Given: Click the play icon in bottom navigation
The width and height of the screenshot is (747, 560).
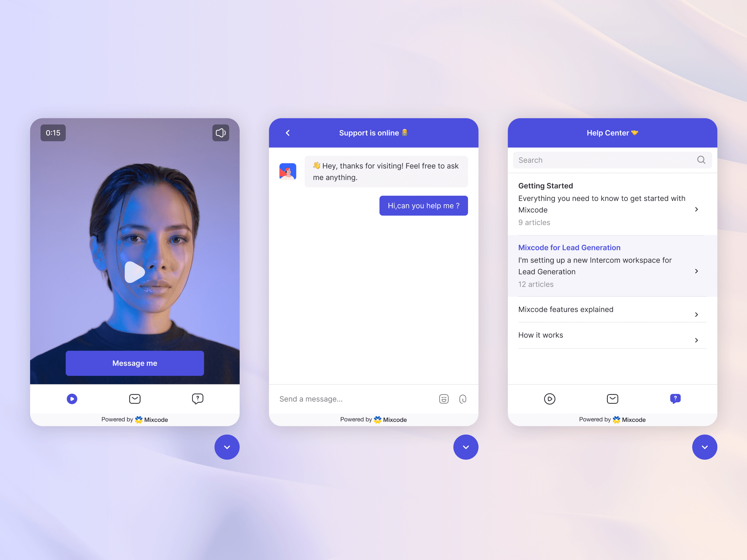Looking at the screenshot, I should [72, 399].
